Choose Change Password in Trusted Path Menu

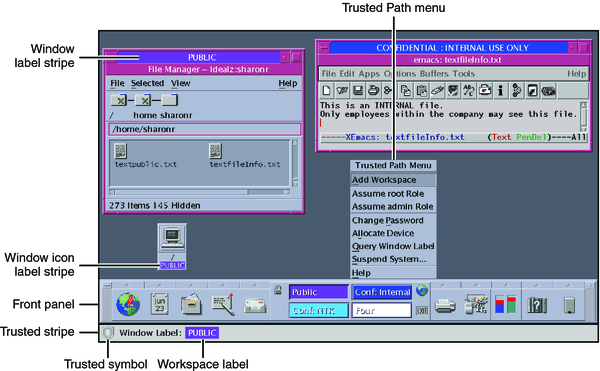(x=393, y=220)
